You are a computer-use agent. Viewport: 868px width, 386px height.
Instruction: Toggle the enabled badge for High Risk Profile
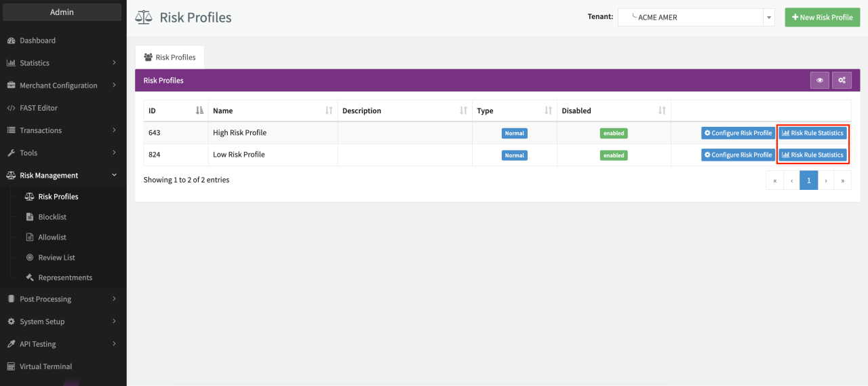[x=614, y=134]
